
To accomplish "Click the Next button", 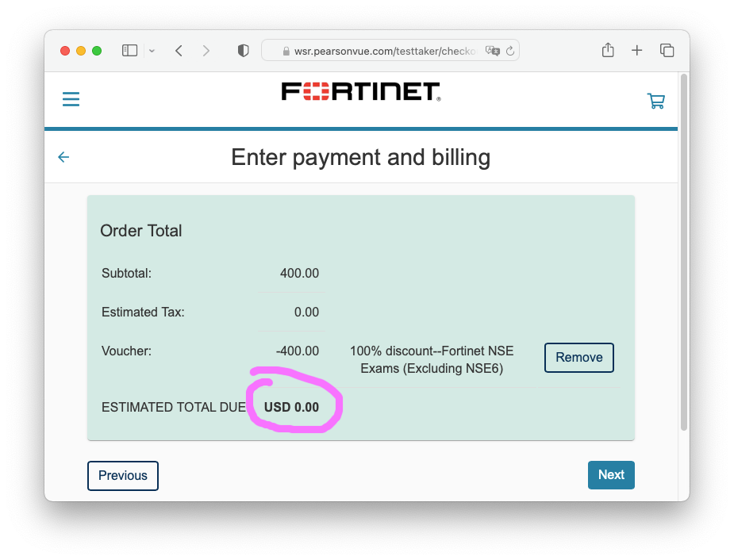I will click(x=611, y=474).
